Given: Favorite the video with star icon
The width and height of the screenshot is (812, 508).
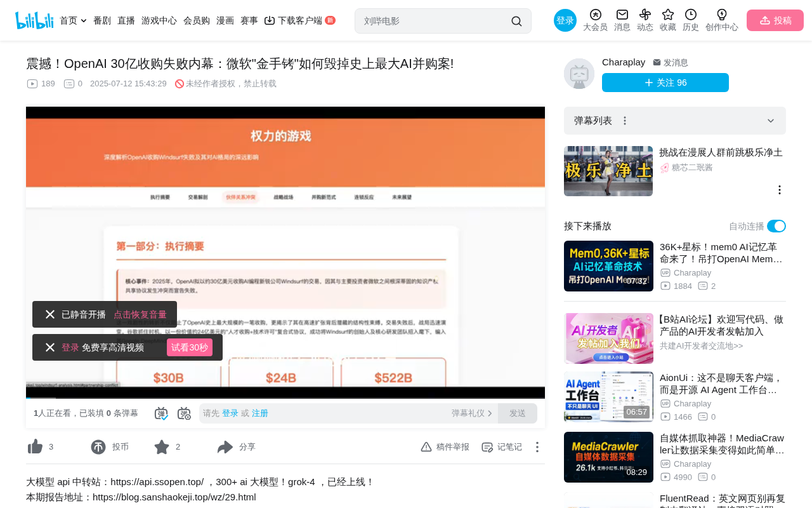Looking at the screenshot, I should 162,447.
